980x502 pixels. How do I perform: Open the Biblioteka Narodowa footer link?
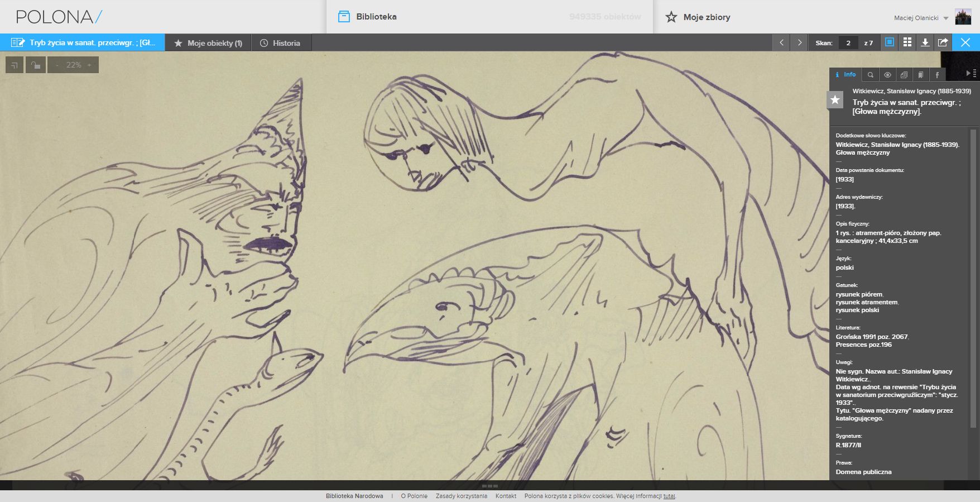(x=354, y=496)
